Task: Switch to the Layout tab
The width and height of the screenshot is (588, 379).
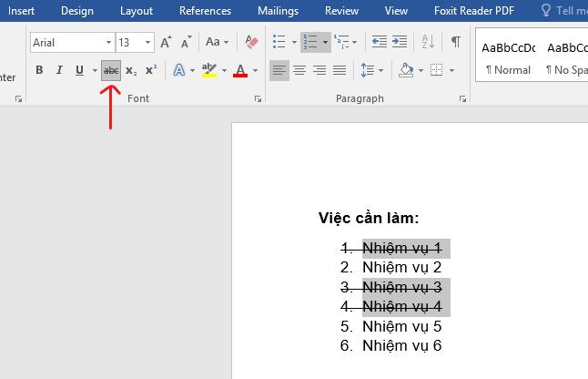Action: point(137,11)
